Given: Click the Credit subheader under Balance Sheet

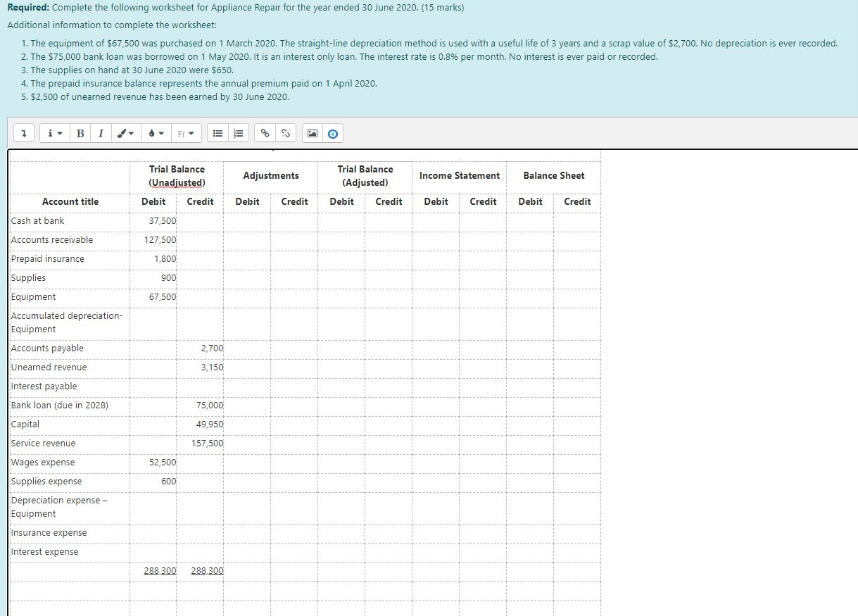Looking at the screenshot, I should coord(577,202).
